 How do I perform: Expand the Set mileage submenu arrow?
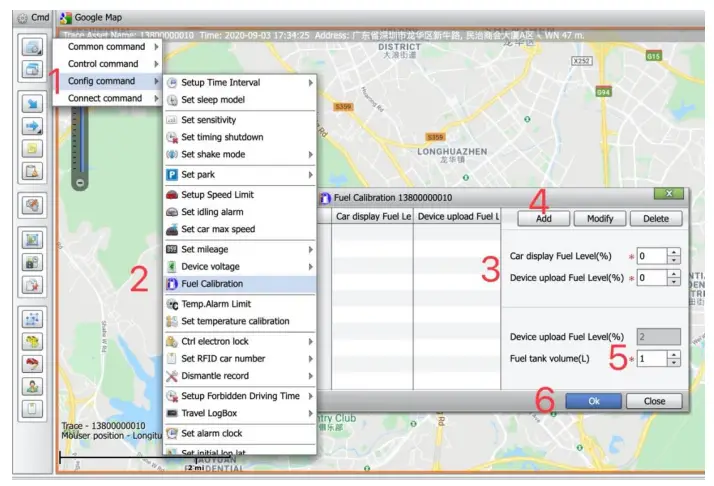tap(311, 249)
